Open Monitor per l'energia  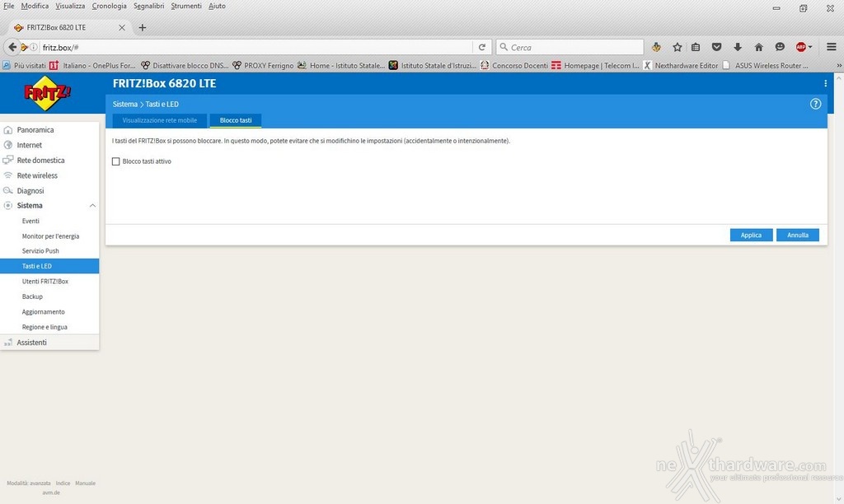click(x=50, y=236)
